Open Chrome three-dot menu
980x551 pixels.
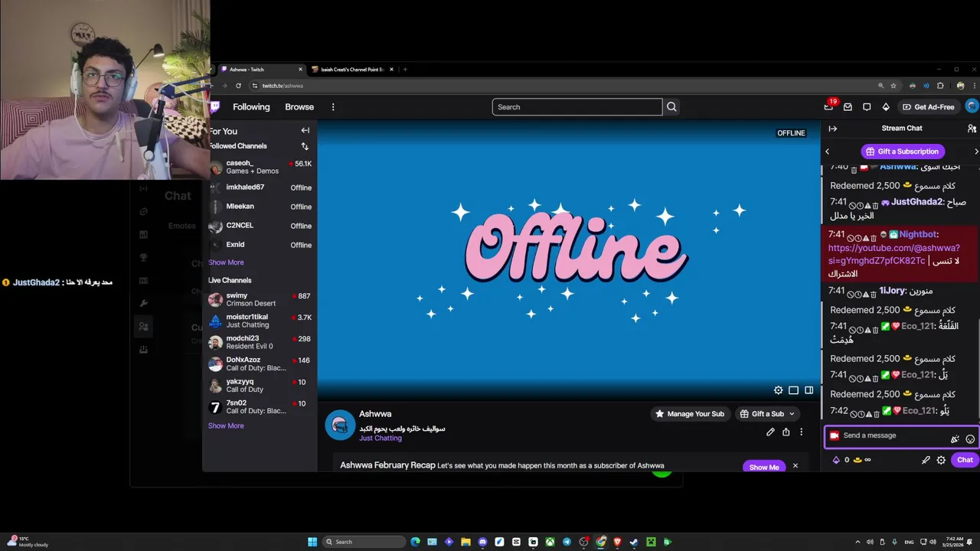coord(974,86)
